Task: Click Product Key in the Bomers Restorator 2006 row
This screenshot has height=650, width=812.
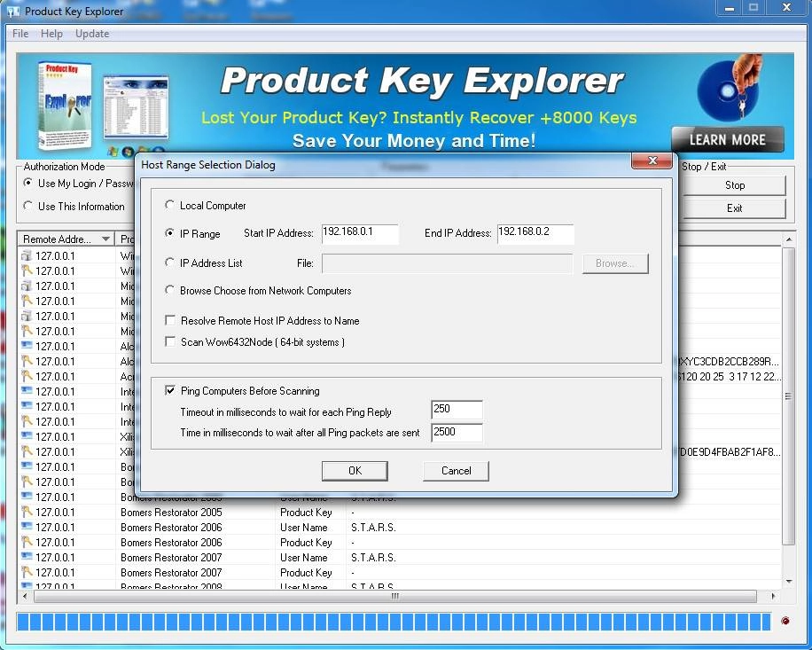Action: point(306,543)
